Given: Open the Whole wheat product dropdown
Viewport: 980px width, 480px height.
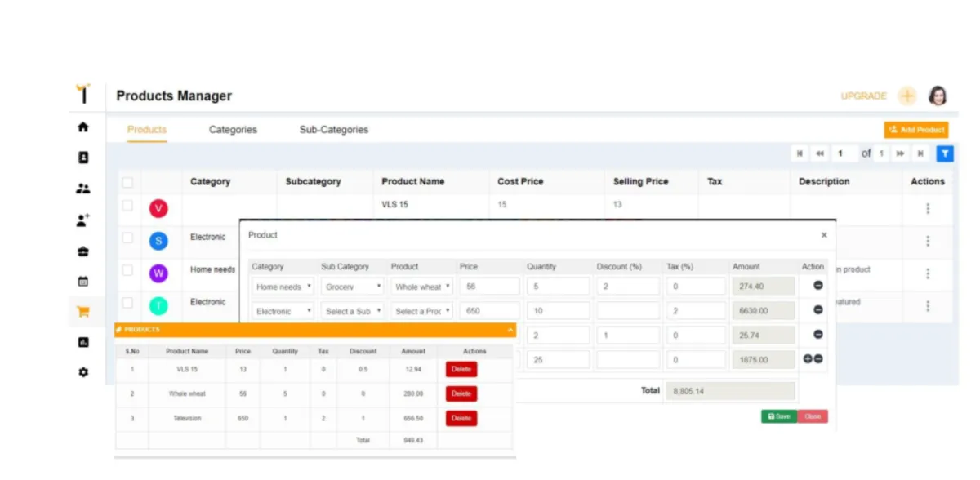Looking at the screenshot, I should coord(422,287).
